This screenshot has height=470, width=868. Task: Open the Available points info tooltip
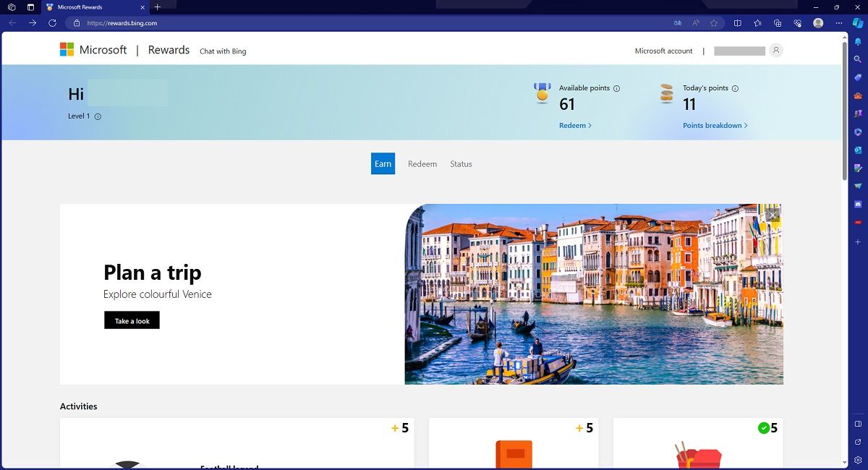(616, 88)
